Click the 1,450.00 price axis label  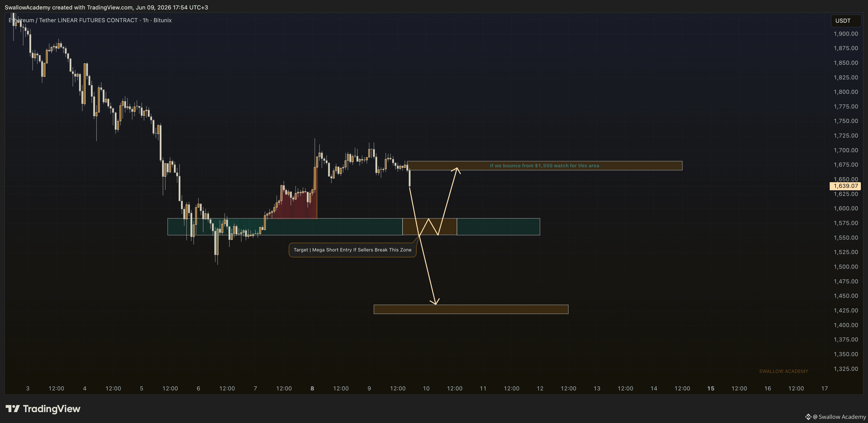pos(846,296)
